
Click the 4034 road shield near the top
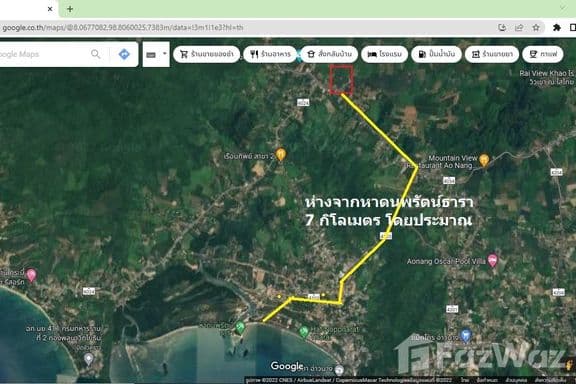click(x=303, y=103)
